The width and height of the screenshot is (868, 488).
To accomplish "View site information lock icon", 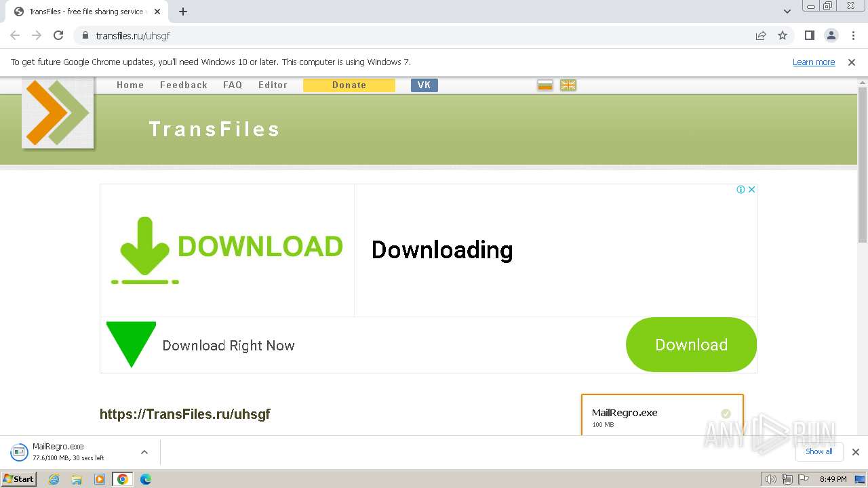I will click(x=85, y=35).
